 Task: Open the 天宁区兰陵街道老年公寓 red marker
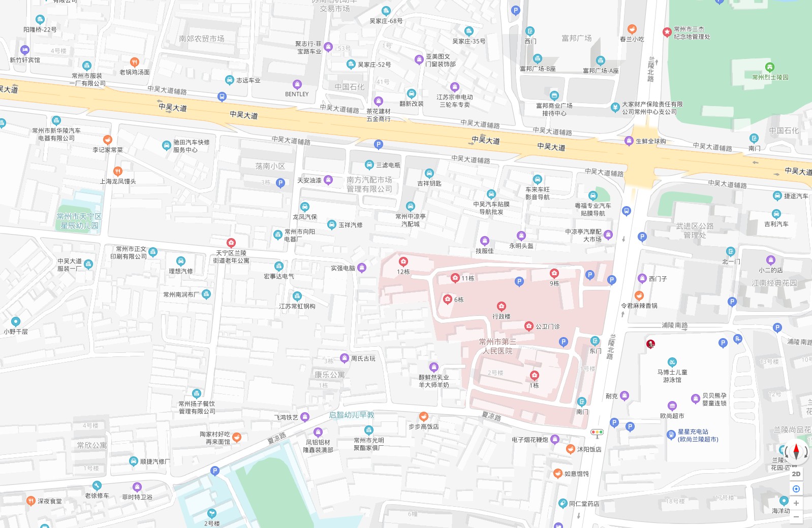pyautogui.click(x=231, y=243)
